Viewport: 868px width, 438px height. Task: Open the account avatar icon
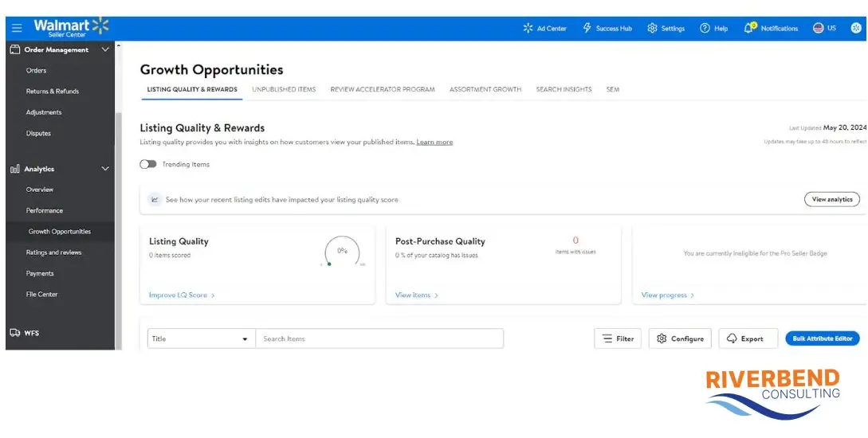click(856, 28)
